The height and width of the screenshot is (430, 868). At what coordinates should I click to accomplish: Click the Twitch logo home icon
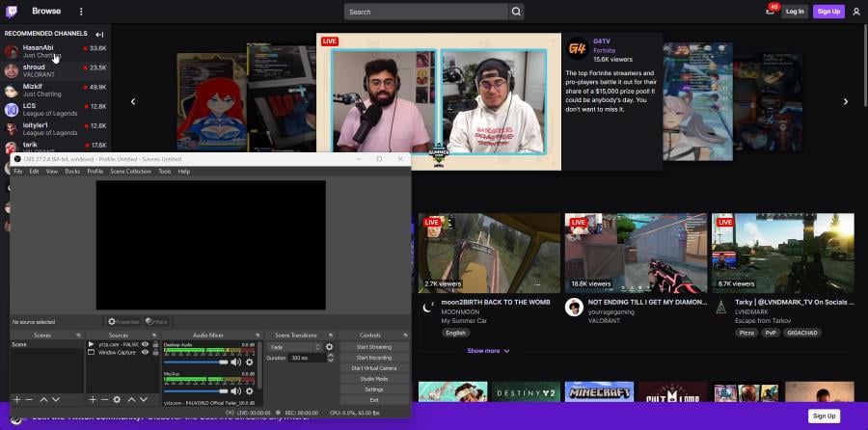[11, 12]
